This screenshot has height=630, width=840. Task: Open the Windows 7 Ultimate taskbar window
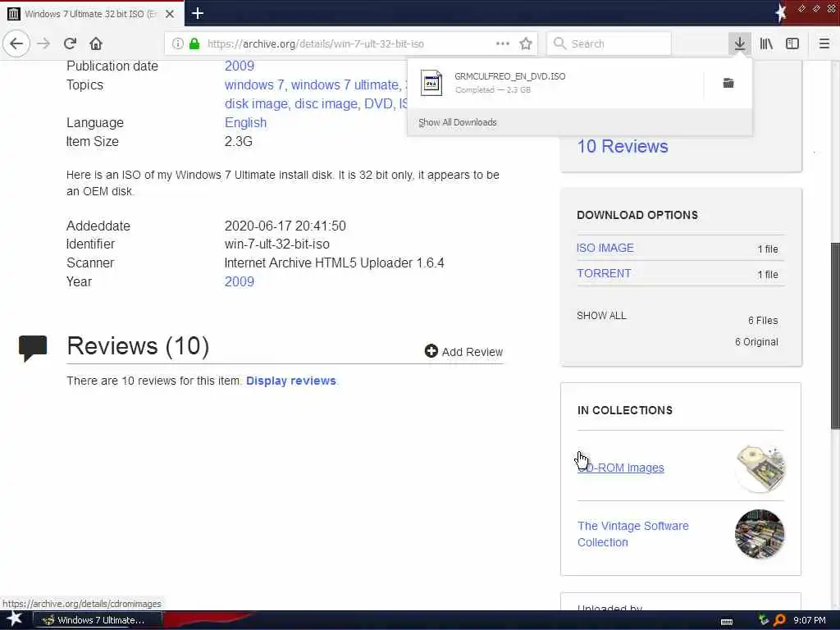[x=98, y=620]
